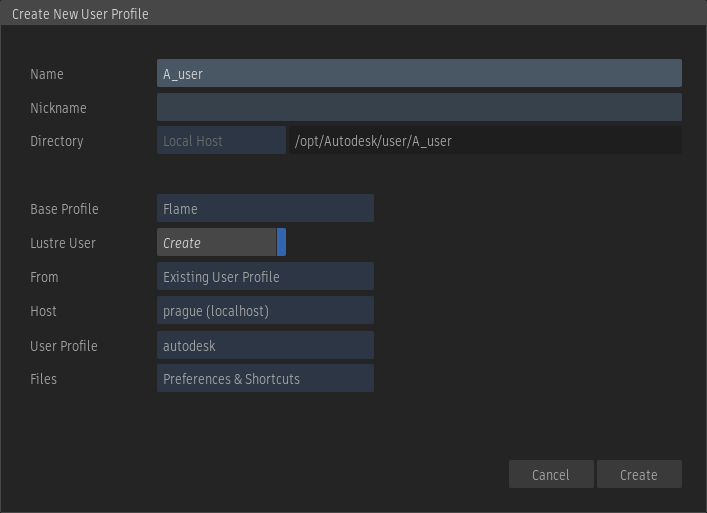Select the User Profile dropdown showing autodesk
This screenshot has width=707, height=513.
pyautogui.click(x=265, y=346)
